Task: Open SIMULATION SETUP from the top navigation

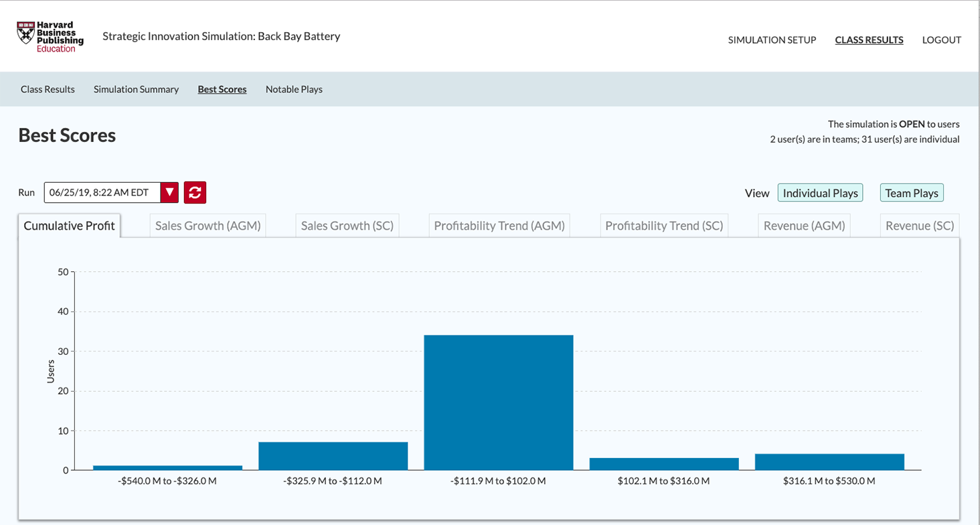Action: (772, 40)
